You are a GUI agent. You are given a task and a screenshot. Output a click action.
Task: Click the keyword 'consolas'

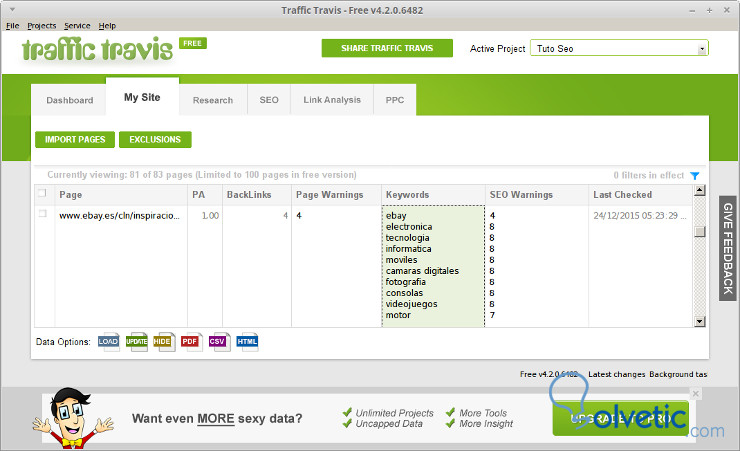coord(404,292)
